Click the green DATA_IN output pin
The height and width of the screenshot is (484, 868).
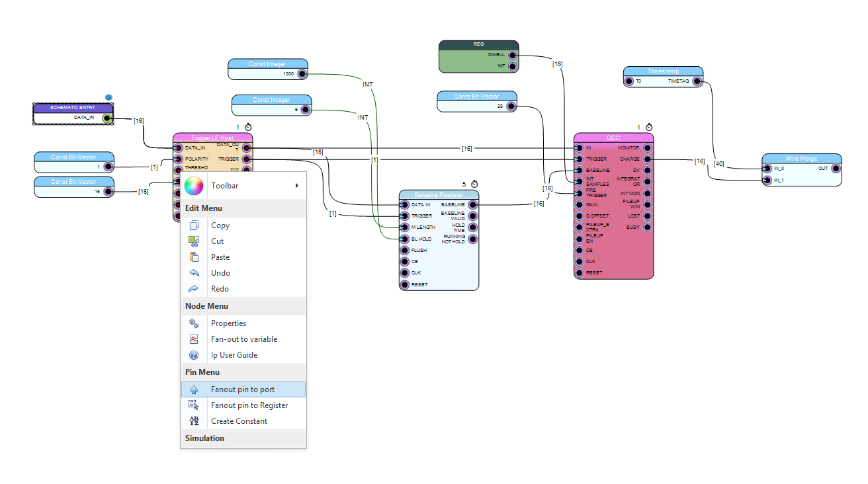click(x=107, y=119)
